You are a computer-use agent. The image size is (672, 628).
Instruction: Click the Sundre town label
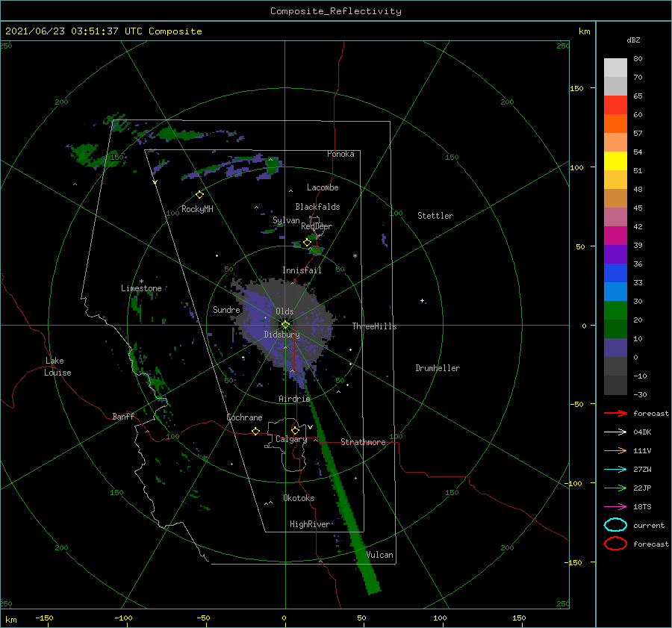coord(226,309)
